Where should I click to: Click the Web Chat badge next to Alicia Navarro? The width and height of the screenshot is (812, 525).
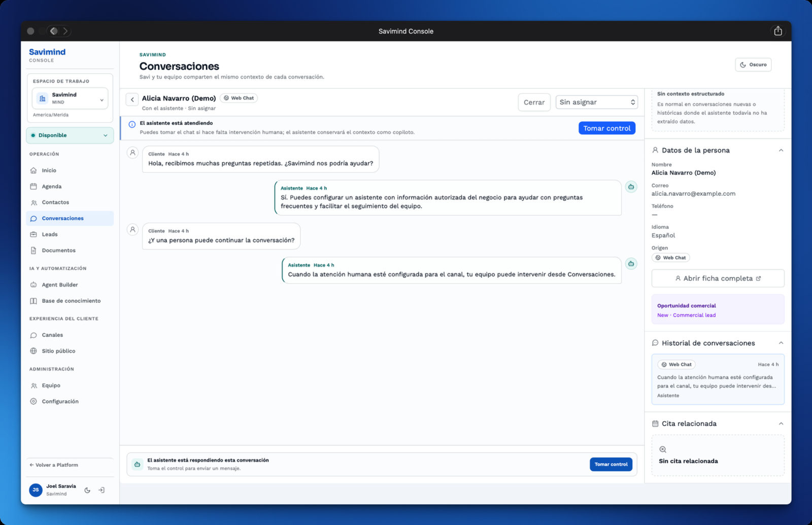point(239,98)
